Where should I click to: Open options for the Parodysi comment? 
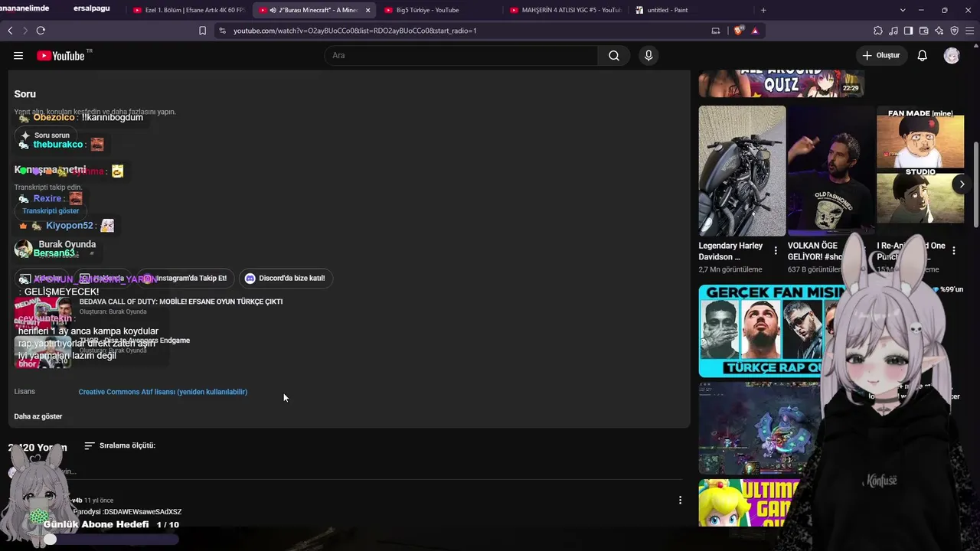[x=680, y=500]
